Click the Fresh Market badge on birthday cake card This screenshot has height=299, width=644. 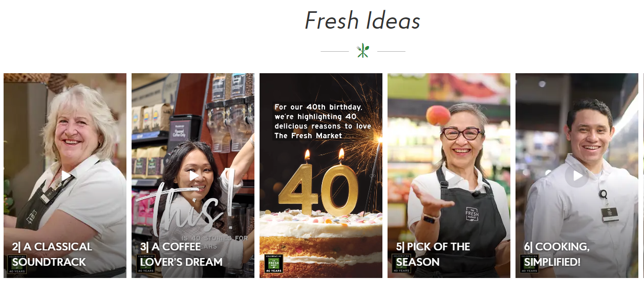click(x=274, y=264)
